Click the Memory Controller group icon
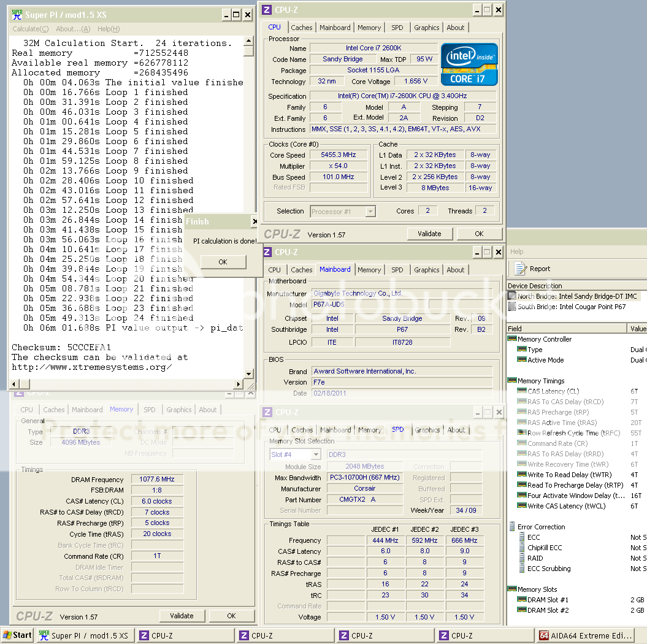647x644 pixels. click(x=512, y=339)
